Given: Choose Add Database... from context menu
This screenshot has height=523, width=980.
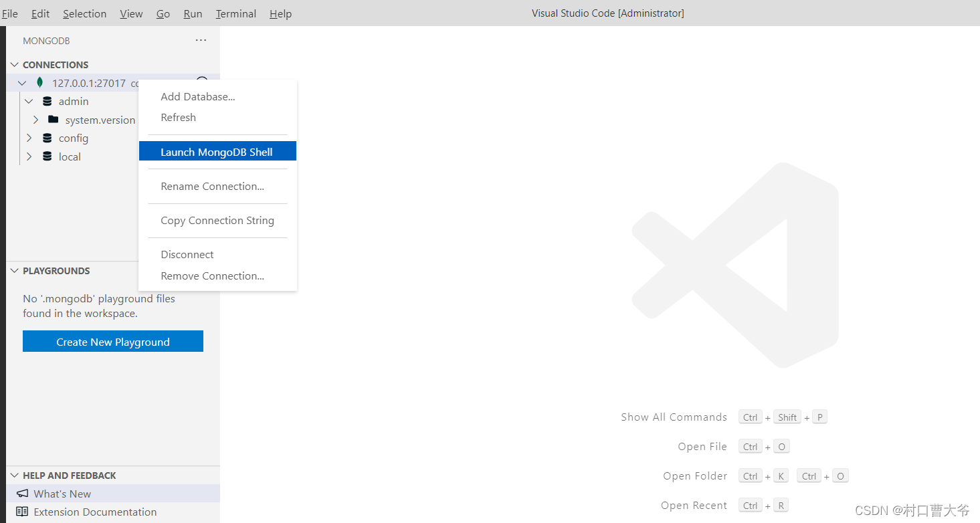Looking at the screenshot, I should tap(217, 96).
